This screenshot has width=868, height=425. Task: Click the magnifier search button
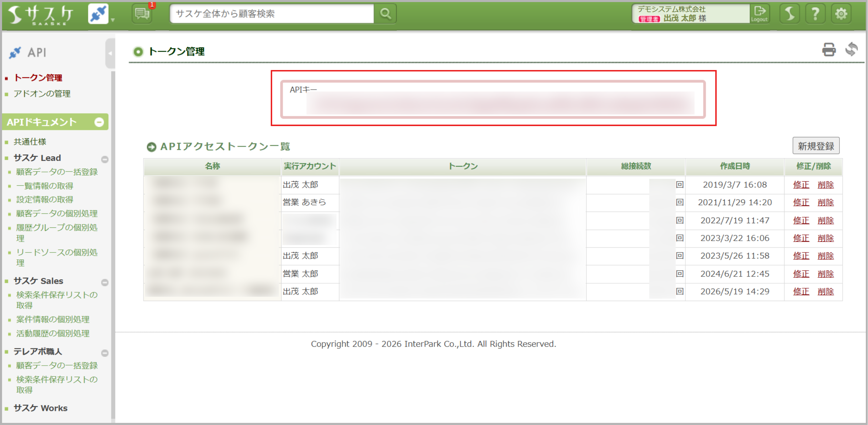tap(385, 13)
